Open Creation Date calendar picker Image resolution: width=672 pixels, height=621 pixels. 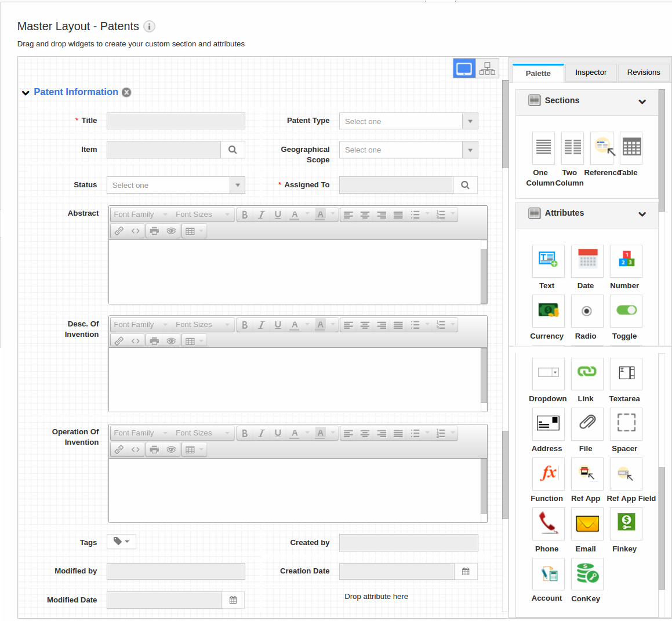pyautogui.click(x=466, y=571)
